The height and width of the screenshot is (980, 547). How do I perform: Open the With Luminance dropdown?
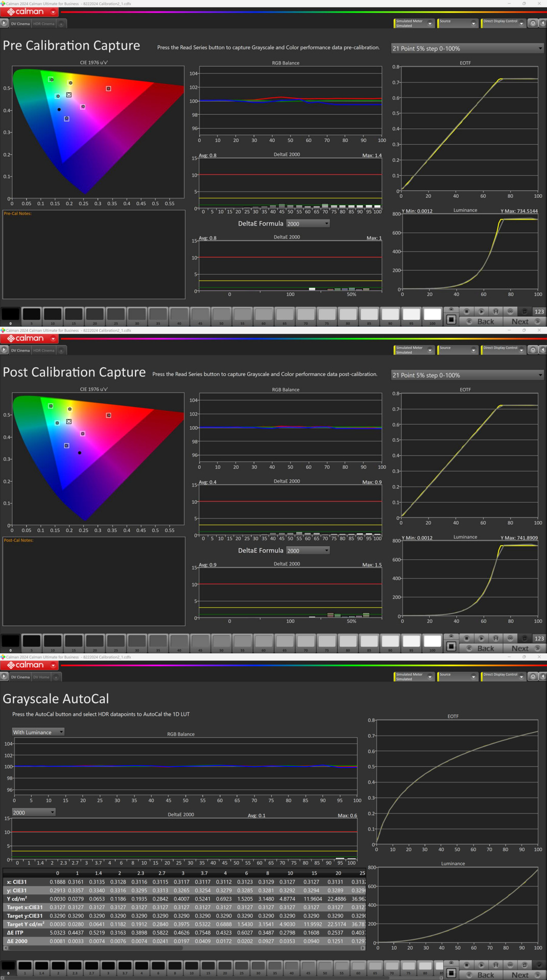point(38,732)
